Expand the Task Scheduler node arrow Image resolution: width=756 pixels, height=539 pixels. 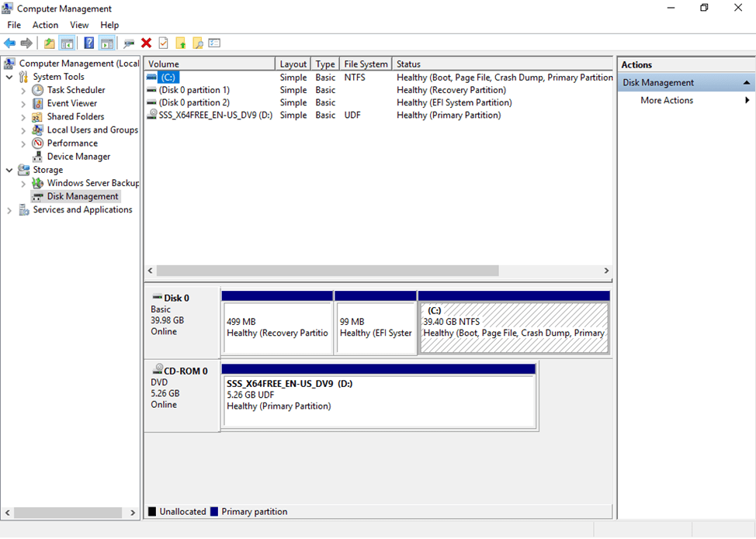click(x=23, y=91)
